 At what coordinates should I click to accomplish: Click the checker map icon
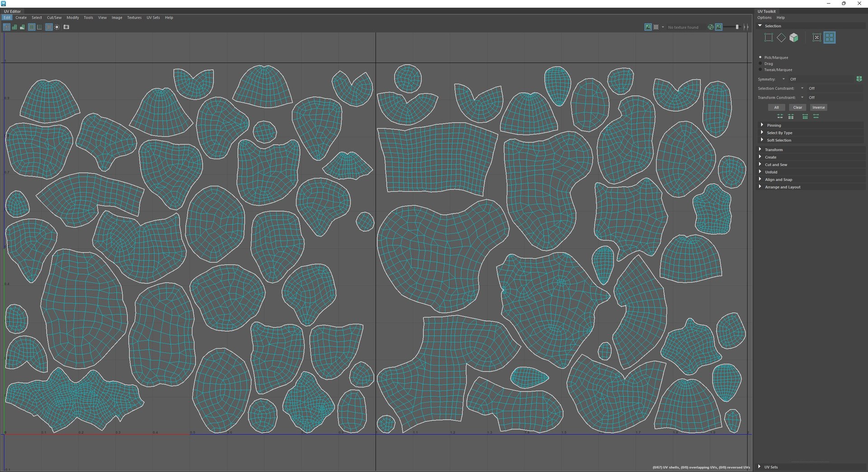pos(656,27)
